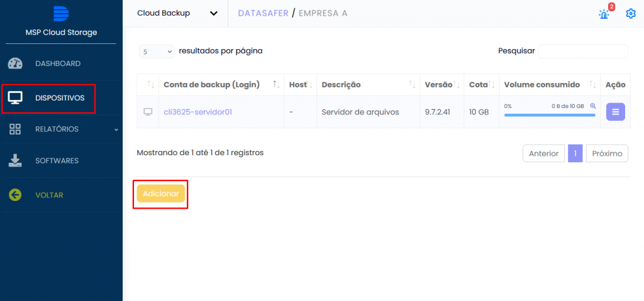Click the Pesquisar search field
The image size is (644, 301).
tap(582, 51)
